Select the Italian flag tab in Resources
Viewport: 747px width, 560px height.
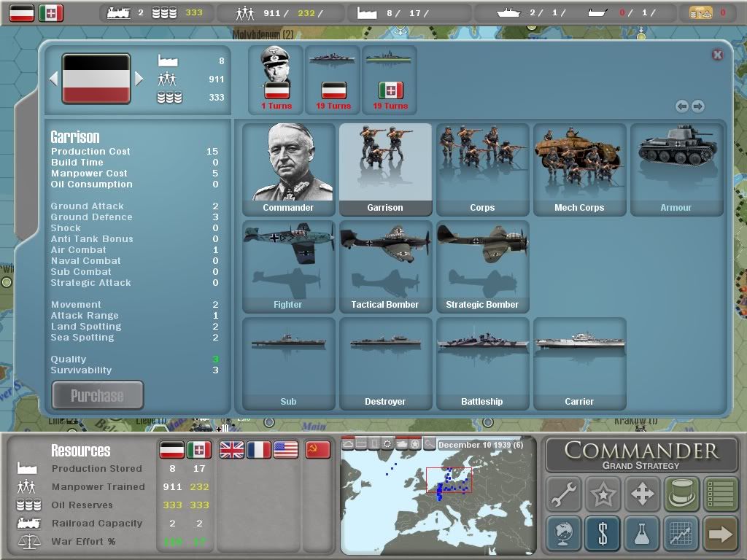point(199,450)
